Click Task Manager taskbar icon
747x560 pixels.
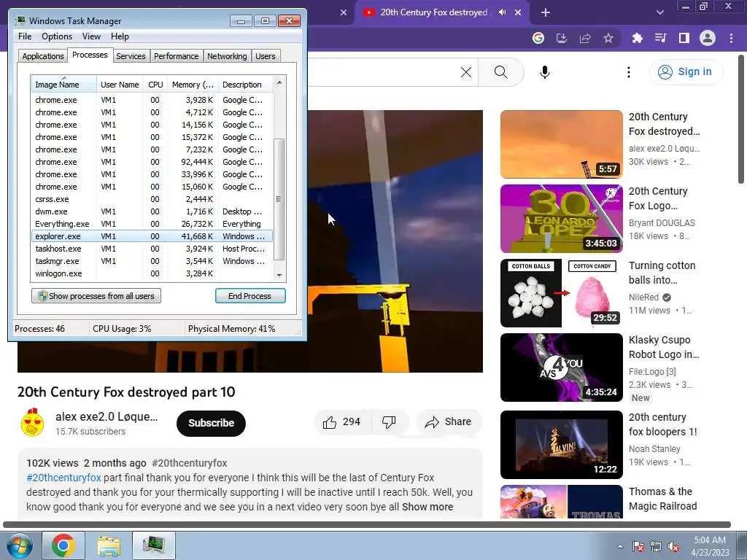pos(154,545)
